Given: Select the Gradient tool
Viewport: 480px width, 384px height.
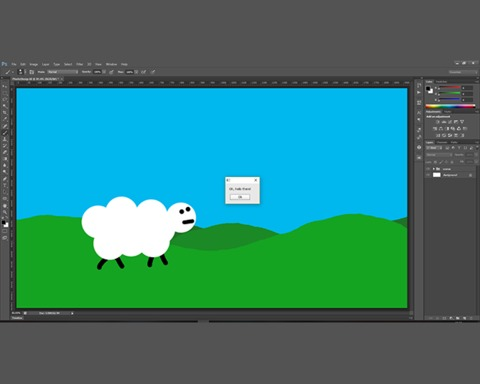Looking at the screenshot, I should (x=5, y=158).
